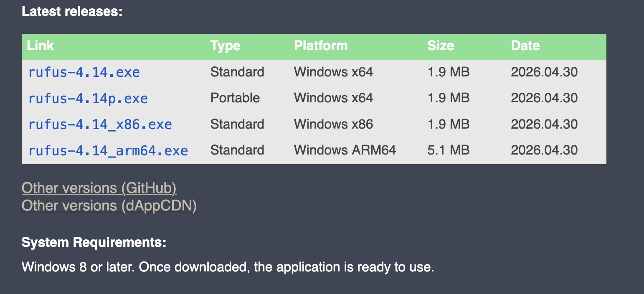The height and width of the screenshot is (294, 644).
Task: Click Standard type in rufus-4.14.exe row
Action: (237, 72)
